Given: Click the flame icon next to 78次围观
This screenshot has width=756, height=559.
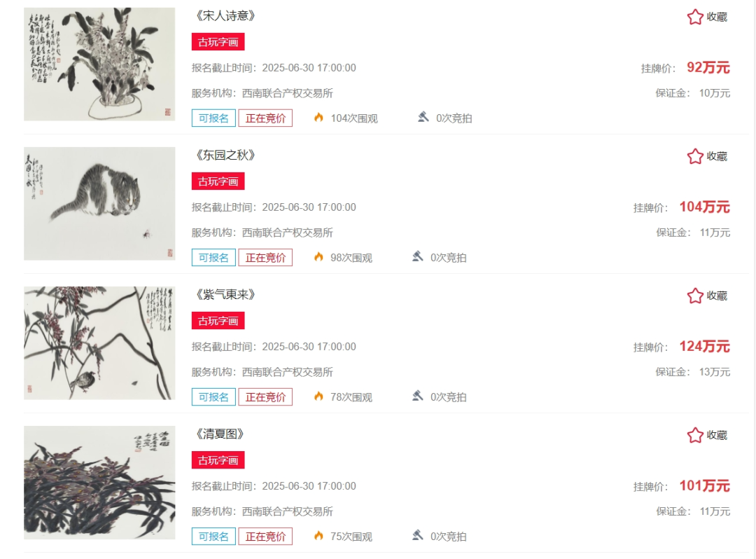Looking at the screenshot, I should click(x=318, y=396).
